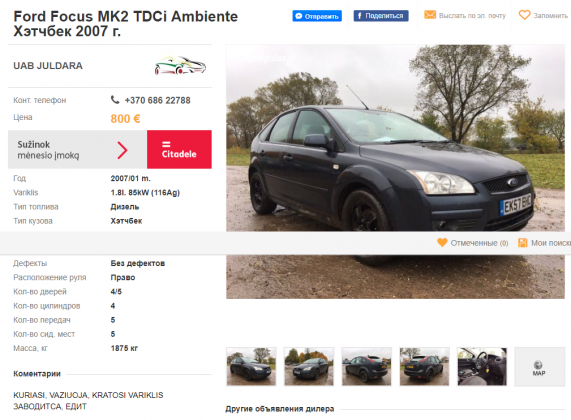Select third thumbnail showing car rear side

(x=366, y=366)
